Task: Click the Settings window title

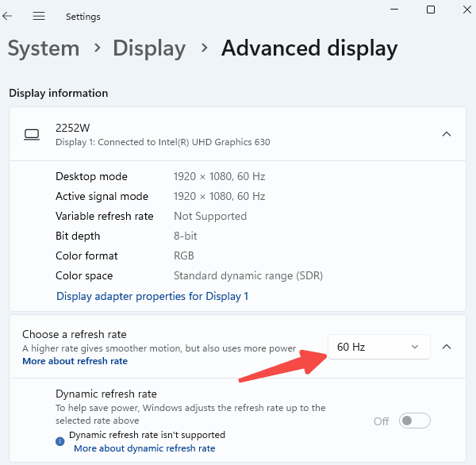Action: [83, 17]
